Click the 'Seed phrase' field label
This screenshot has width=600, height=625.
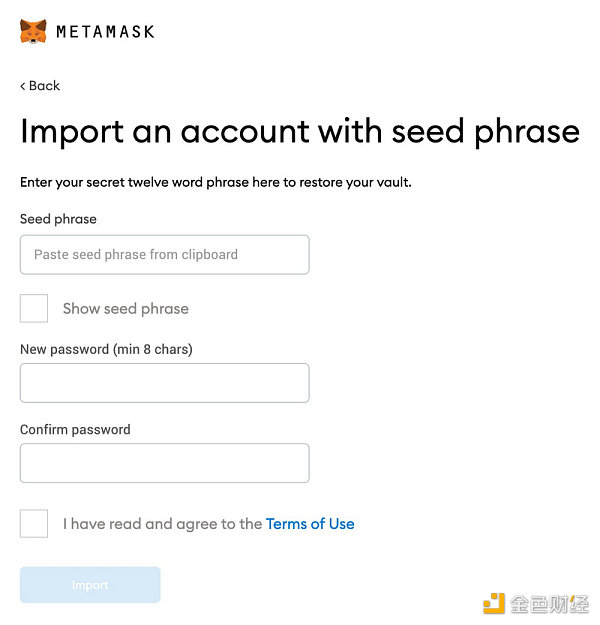pyautogui.click(x=58, y=219)
